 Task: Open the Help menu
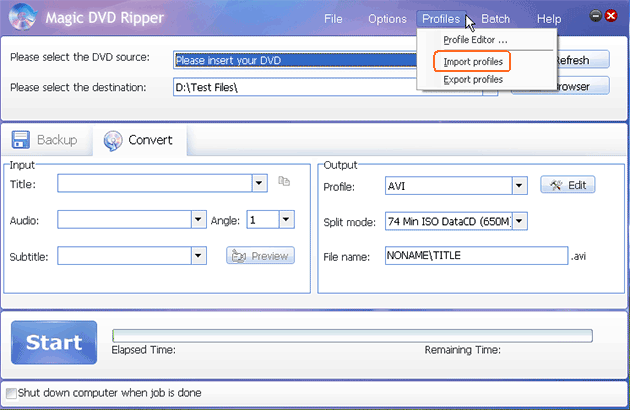tap(549, 19)
